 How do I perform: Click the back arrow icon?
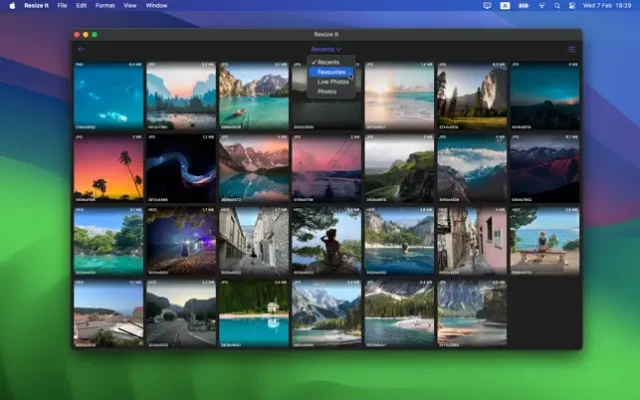tap(81, 48)
